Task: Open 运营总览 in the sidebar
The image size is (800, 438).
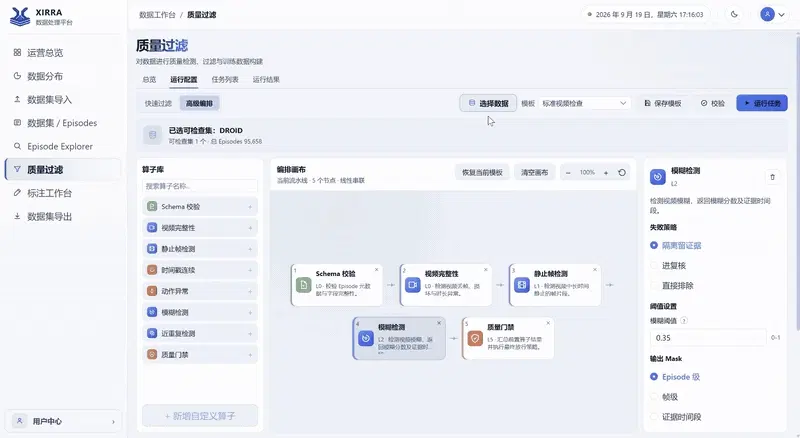Action: 63,53
